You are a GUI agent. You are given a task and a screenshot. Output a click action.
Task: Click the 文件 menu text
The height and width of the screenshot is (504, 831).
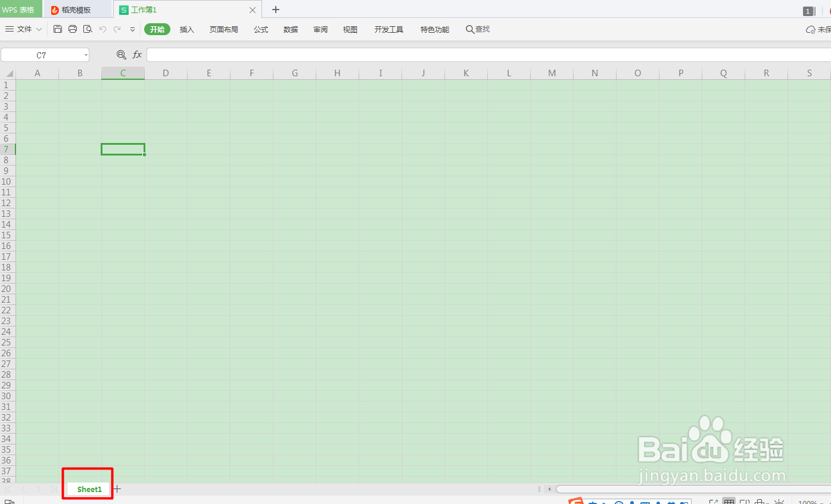coord(24,29)
